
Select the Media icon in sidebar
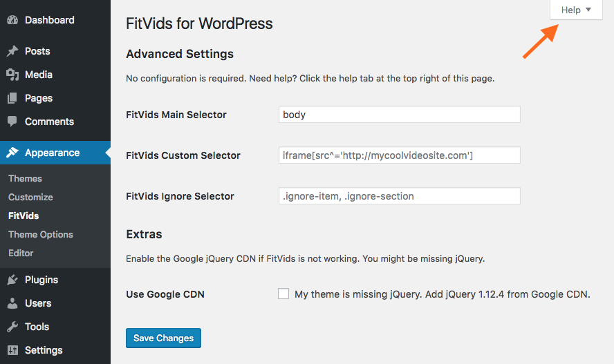(12, 75)
